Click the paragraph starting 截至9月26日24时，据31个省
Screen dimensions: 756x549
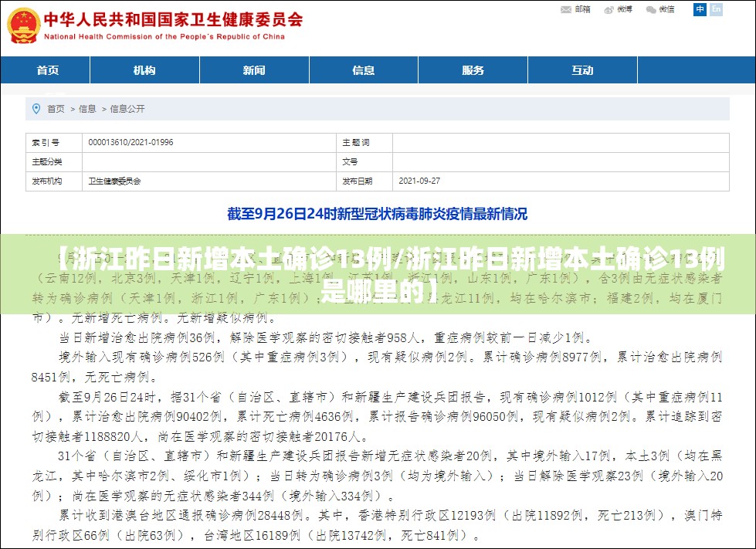(377, 417)
